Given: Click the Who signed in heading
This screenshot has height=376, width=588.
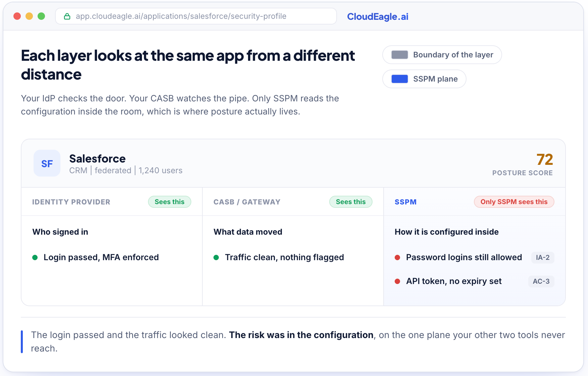Looking at the screenshot, I should coord(60,232).
